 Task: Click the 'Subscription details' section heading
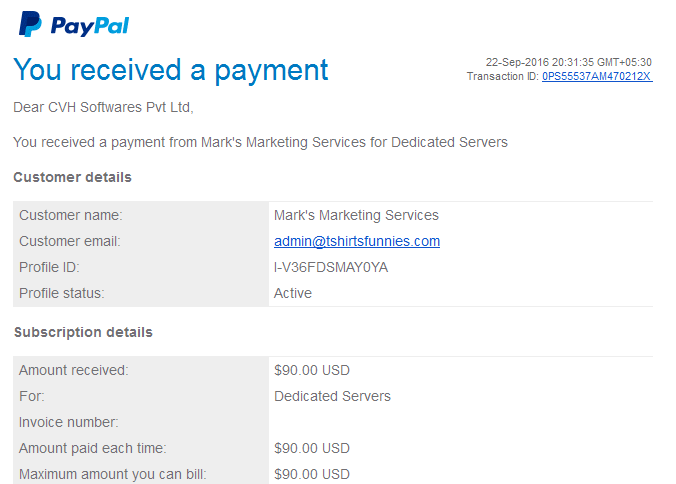[83, 332]
